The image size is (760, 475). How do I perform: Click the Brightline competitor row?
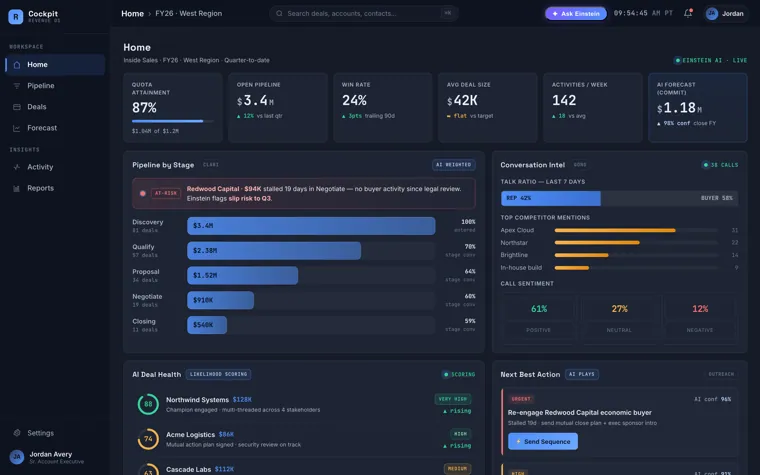[619, 255]
